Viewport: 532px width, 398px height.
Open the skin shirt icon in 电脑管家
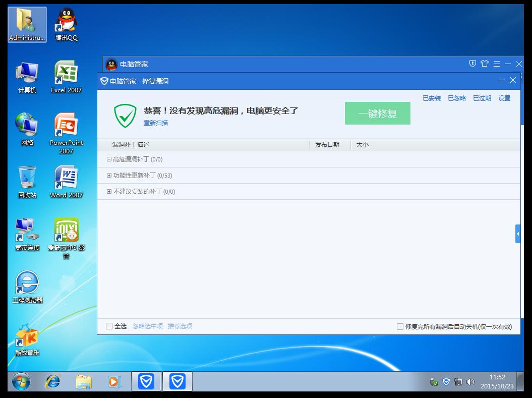click(x=485, y=64)
